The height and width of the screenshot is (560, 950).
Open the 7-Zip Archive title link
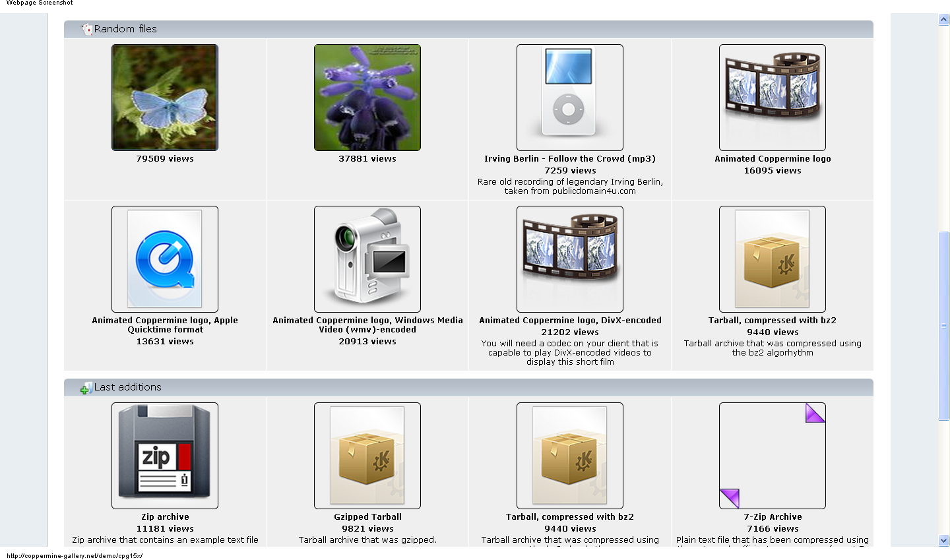[772, 516]
